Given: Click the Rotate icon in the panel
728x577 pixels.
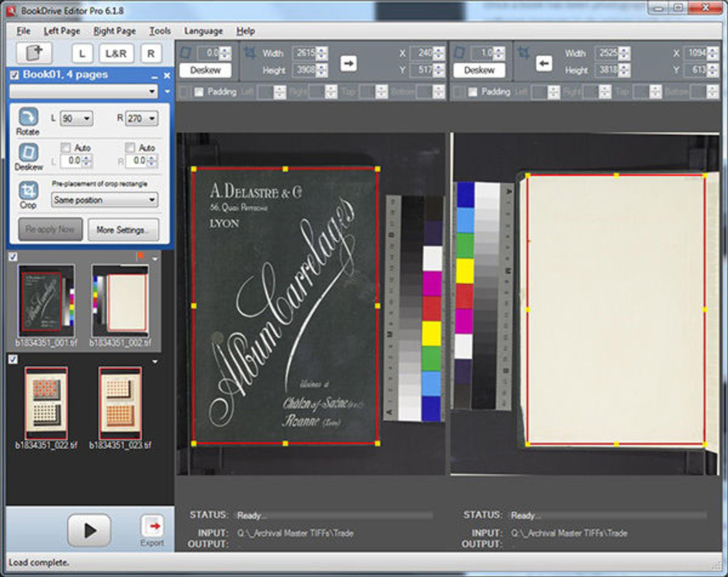Looking at the screenshot, I should (x=28, y=117).
